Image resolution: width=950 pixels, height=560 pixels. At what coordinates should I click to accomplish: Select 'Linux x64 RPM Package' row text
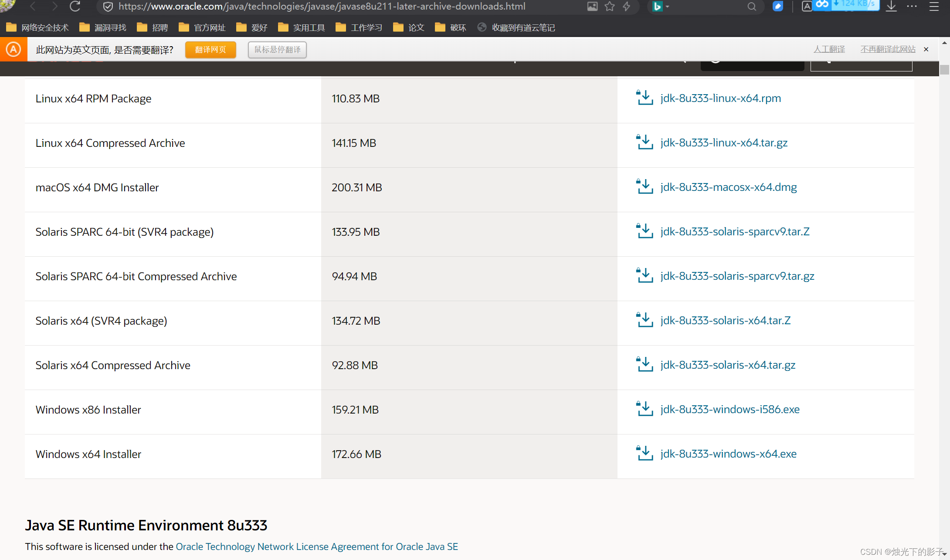pyautogui.click(x=93, y=98)
